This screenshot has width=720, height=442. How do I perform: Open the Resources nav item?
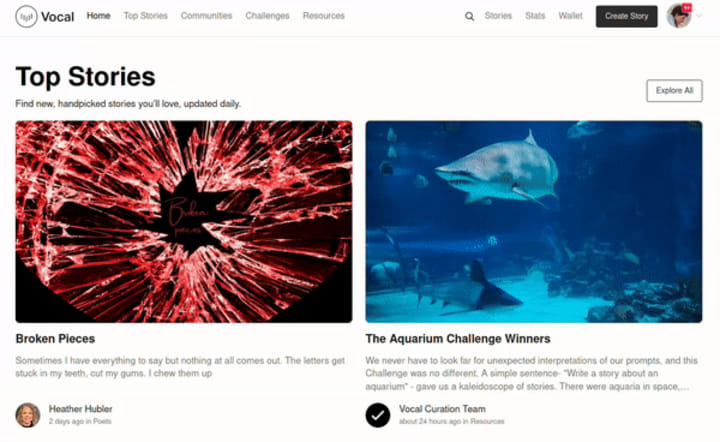tap(324, 16)
